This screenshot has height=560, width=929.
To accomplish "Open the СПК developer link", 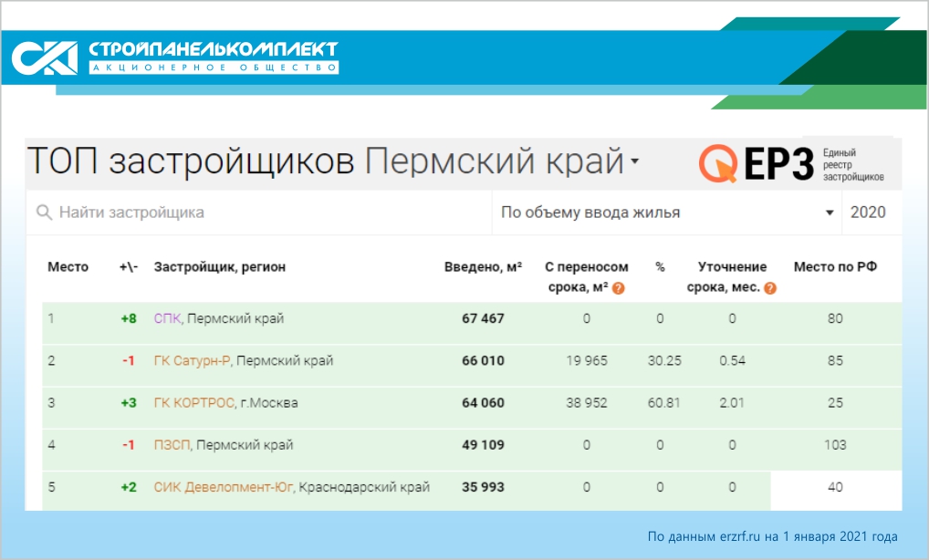I will tap(167, 319).
